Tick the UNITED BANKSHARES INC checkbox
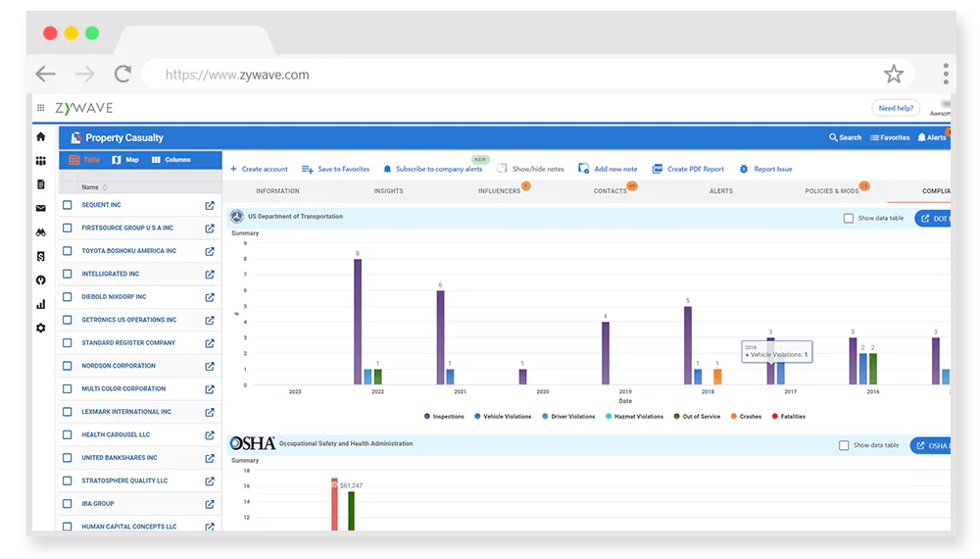The image size is (980, 559). coord(68,458)
